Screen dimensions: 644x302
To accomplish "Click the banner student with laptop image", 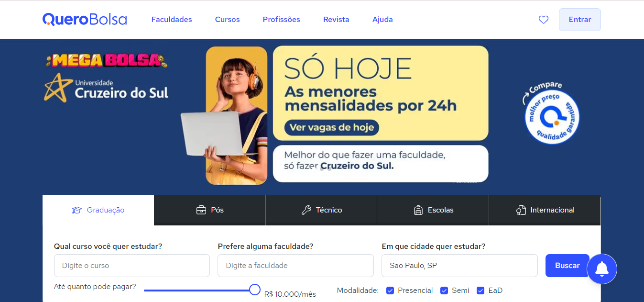I will coord(225,115).
